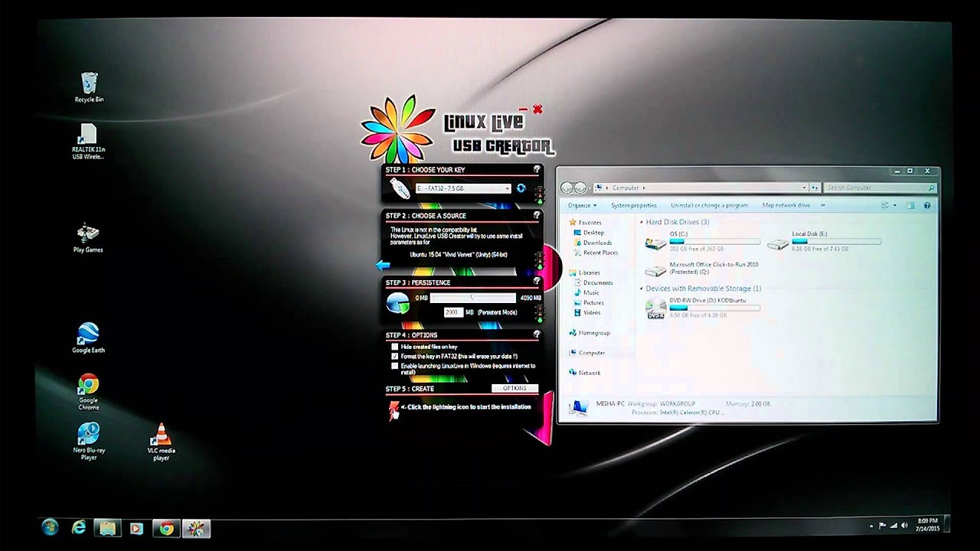Select the Recycle Bin desktop icon
Screen dimensions: 980x551
[89, 87]
